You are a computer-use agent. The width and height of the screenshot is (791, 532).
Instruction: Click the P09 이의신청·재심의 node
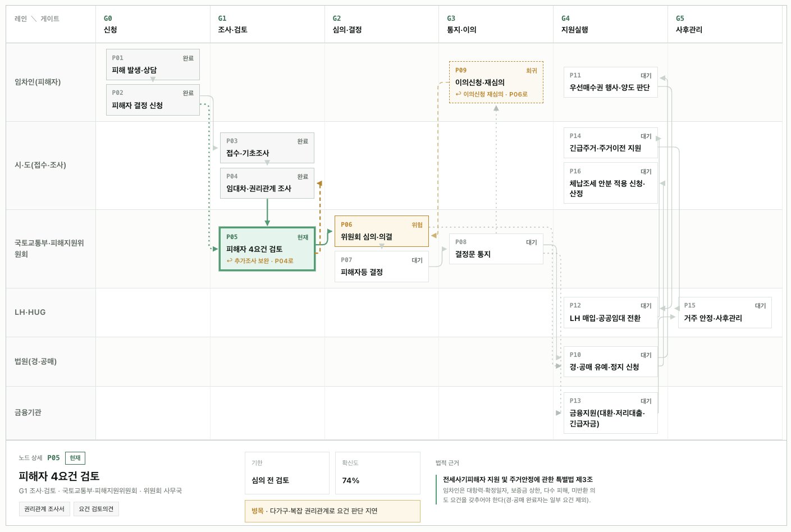(x=496, y=82)
